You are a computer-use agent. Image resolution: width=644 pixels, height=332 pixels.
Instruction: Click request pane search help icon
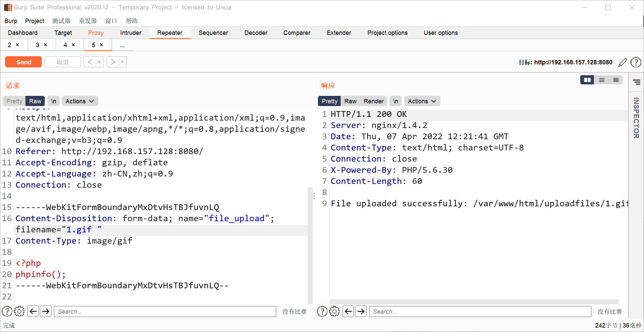(7, 311)
